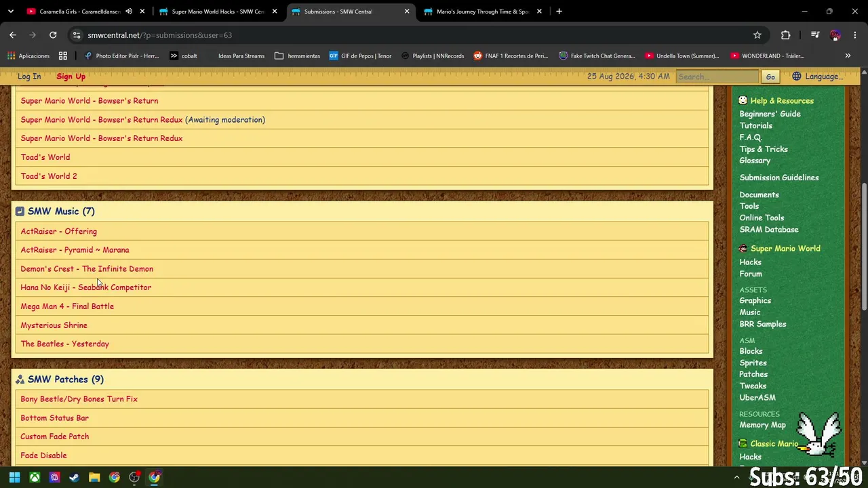The height and width of the screenshot is (488, 868).
Task: Close the Mario's Journey Through Time tab
Action: coord(539,11)
